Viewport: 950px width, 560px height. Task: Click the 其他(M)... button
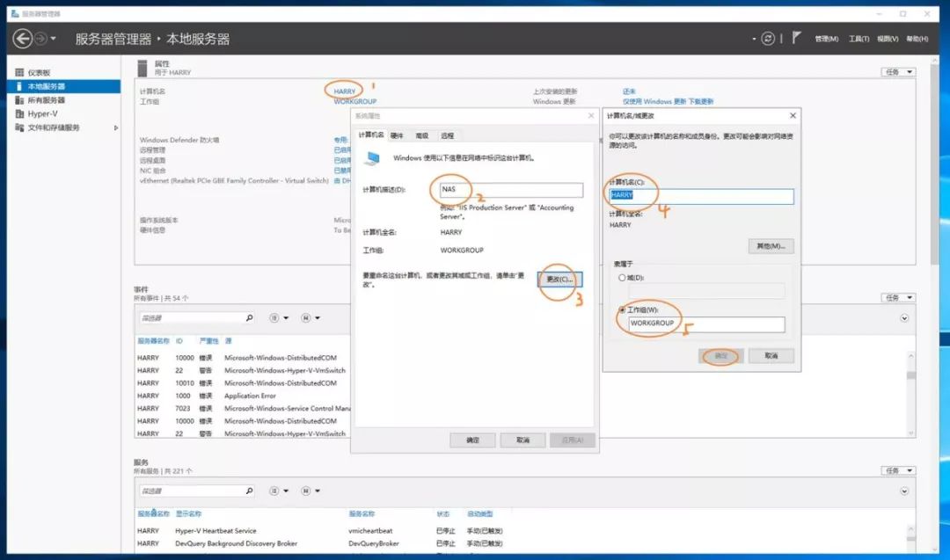(771, 246)
